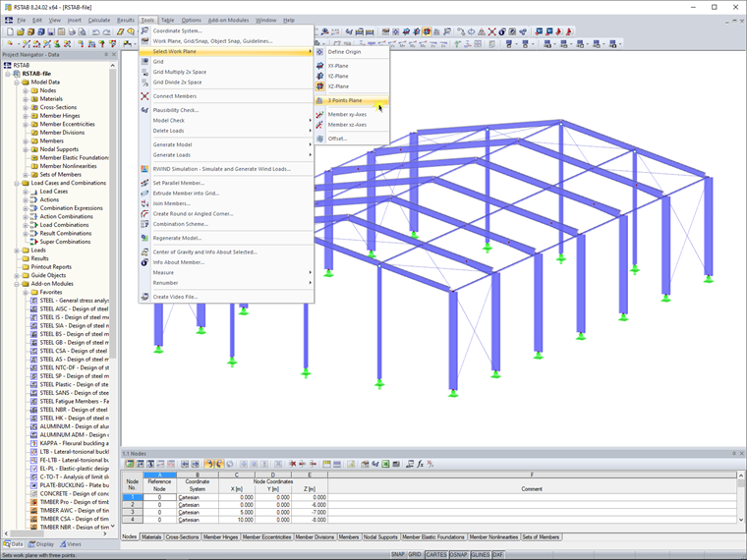747x560 pixels.
Task: Expand the Nodes tree item
Action: 26,90
